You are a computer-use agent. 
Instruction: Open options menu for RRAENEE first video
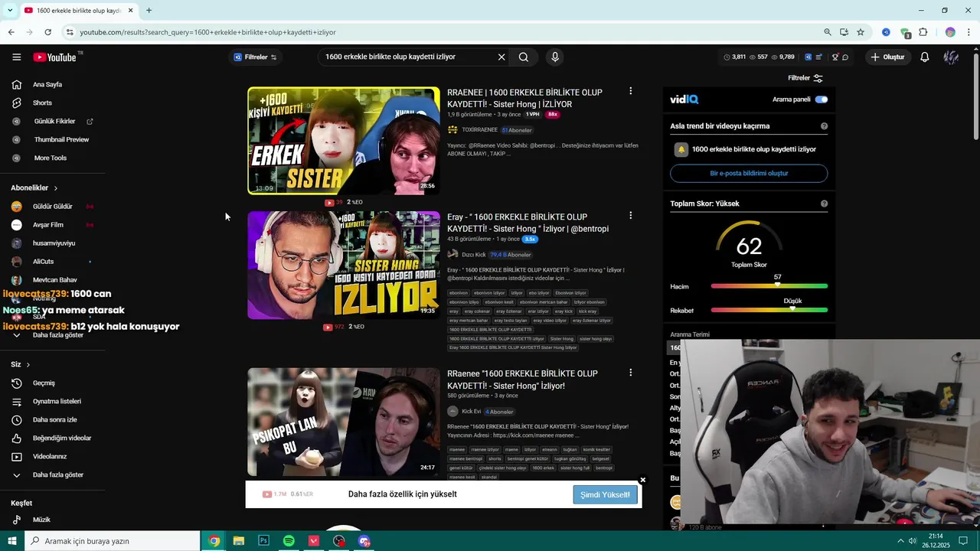tap(630, 91)
